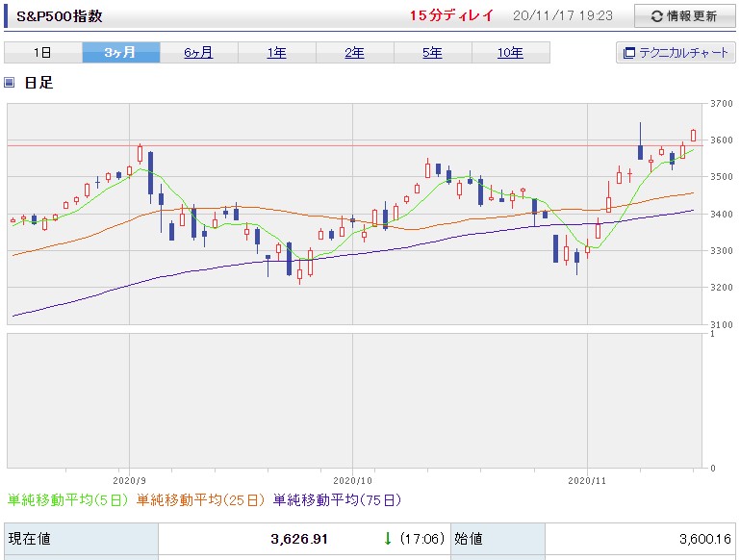Switch to the 1年 chart tab

(276, 52)
